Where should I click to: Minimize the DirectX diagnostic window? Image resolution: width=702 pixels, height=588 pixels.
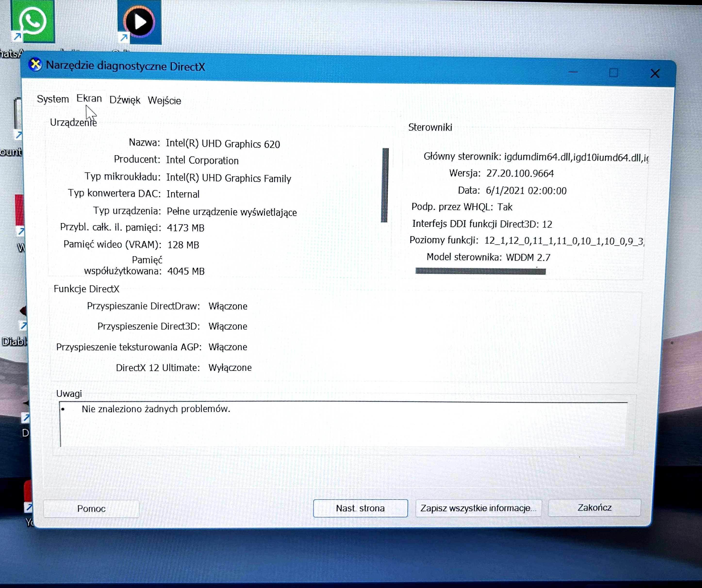(x=573, y=72)
